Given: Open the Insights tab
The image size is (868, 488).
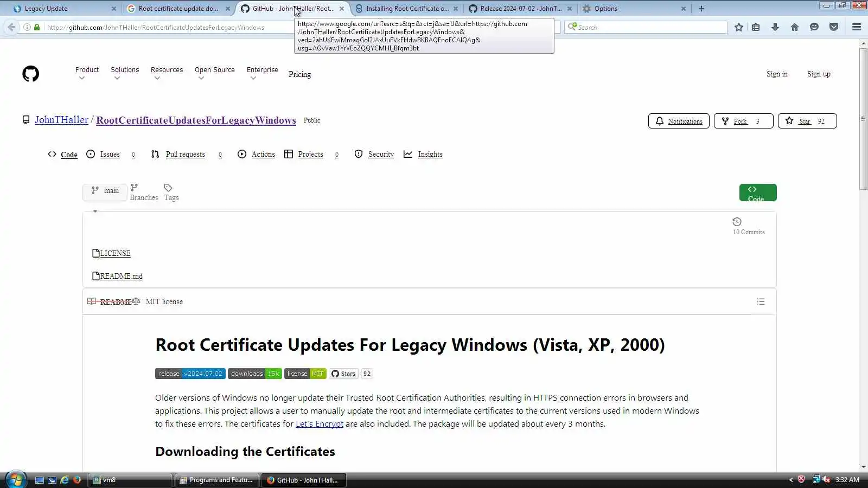Looking at the screenshot, I should (423, 155).
